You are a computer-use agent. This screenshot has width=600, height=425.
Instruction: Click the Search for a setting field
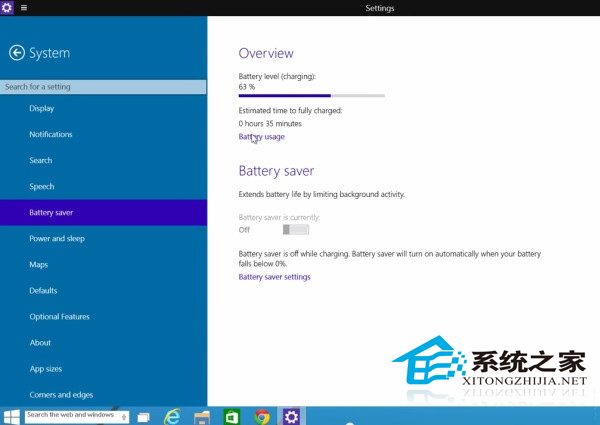click(x=103, y=87)
